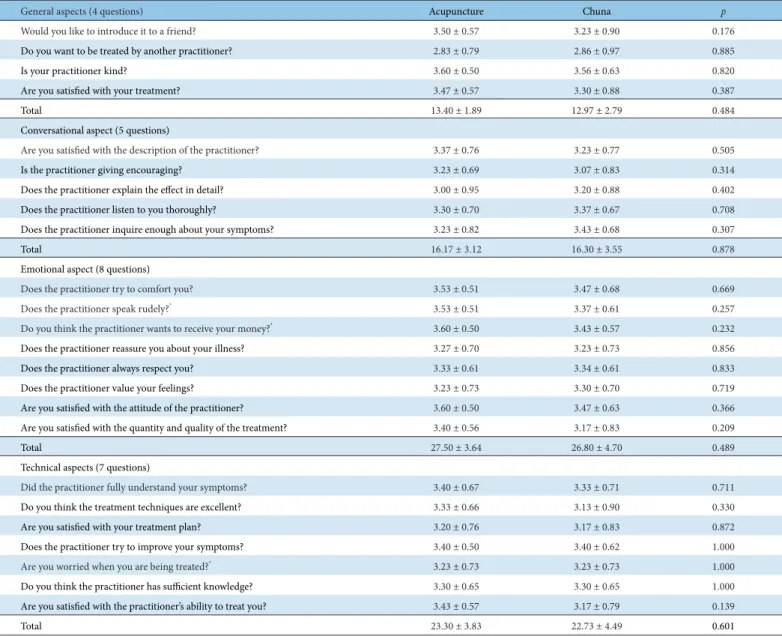
Task: Click the value 22.73 ± 4.49
Action: [x=596, y=626]
